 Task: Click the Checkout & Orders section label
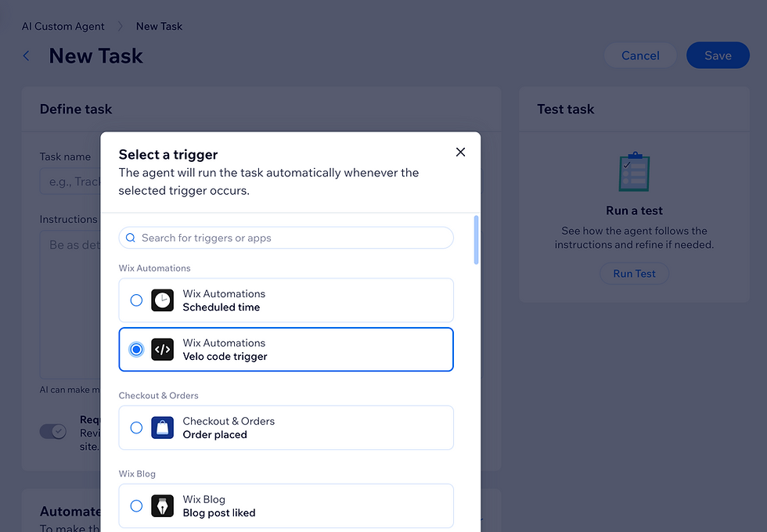[158, 396]
